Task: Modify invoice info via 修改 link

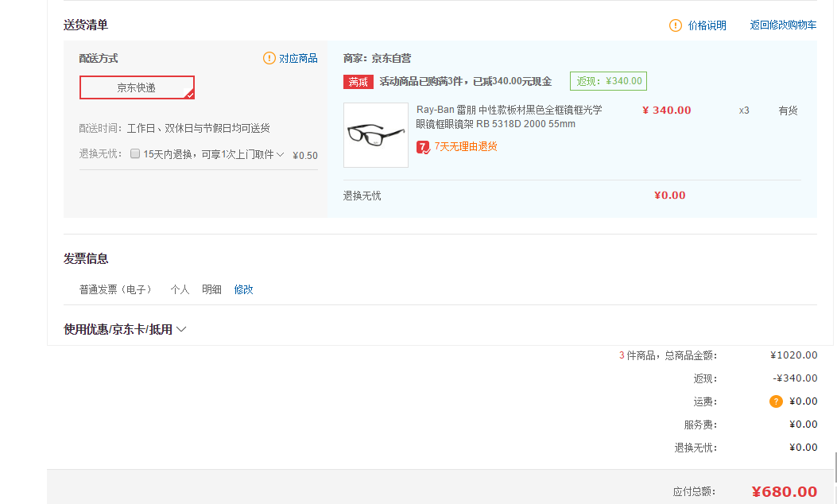Action: click(x=243, y=289)
